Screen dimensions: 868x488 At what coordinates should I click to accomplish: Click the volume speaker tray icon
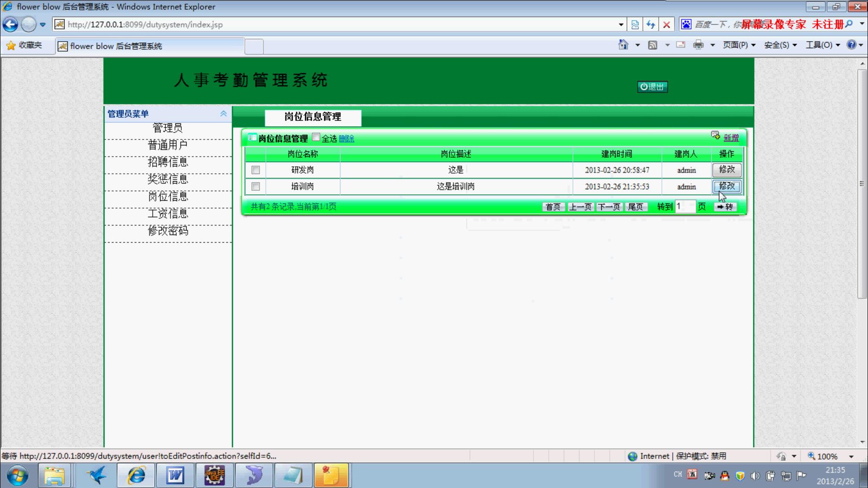click(x=755, y=475)
